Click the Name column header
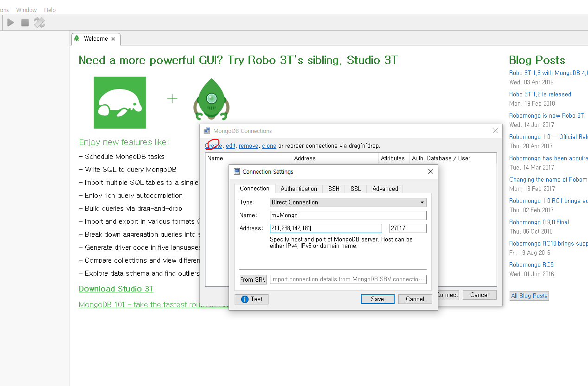 pyautogui.click(x=249, y=158)
